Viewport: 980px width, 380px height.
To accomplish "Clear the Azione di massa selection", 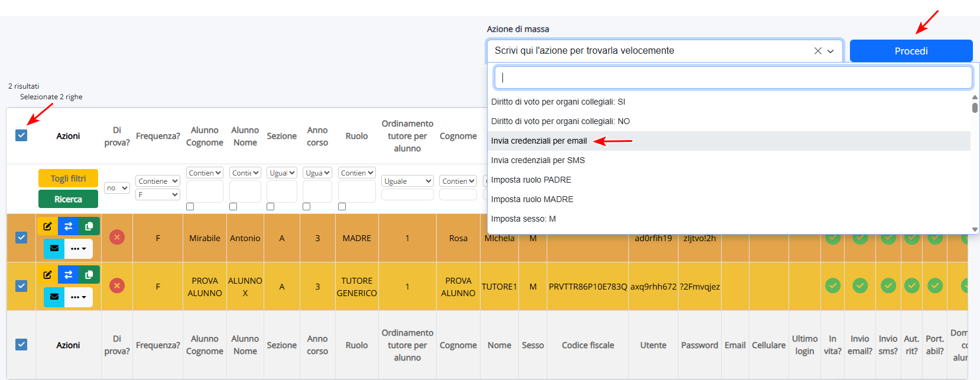I will point(817,51).
